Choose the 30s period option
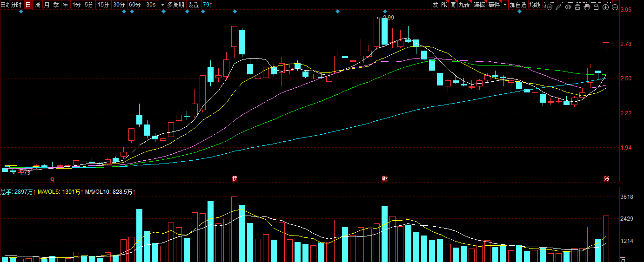Image resolution: width=644 pixels, height=262 pixels. point(151,5)
